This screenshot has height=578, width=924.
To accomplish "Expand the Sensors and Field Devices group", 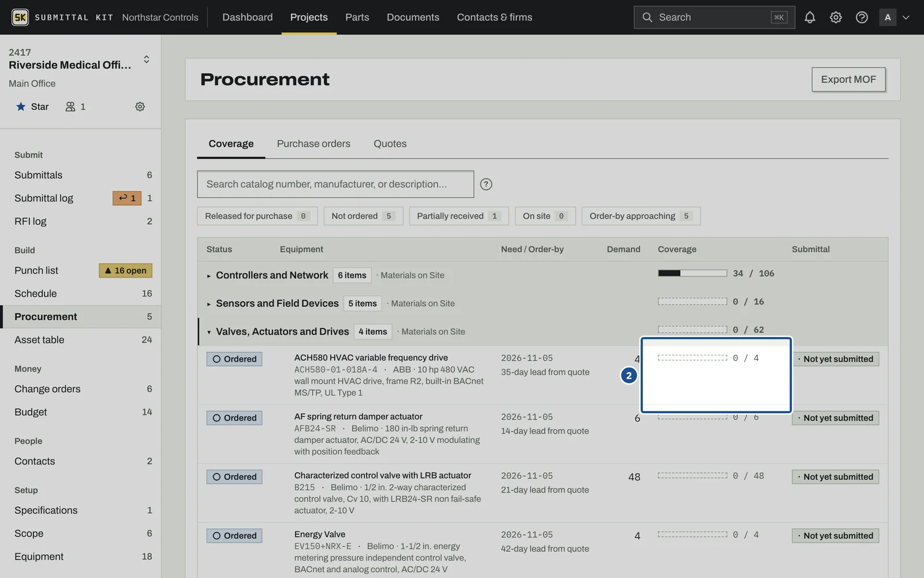I will click(208, 304).
